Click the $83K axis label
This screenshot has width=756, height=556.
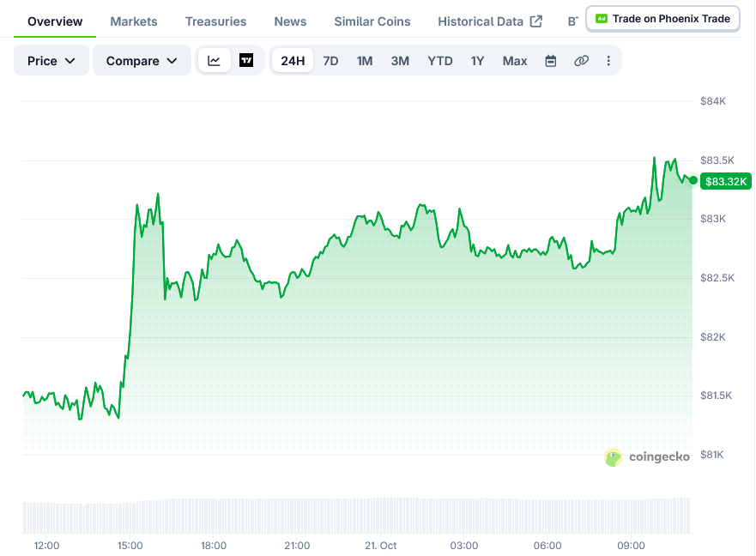pos(712,219)
